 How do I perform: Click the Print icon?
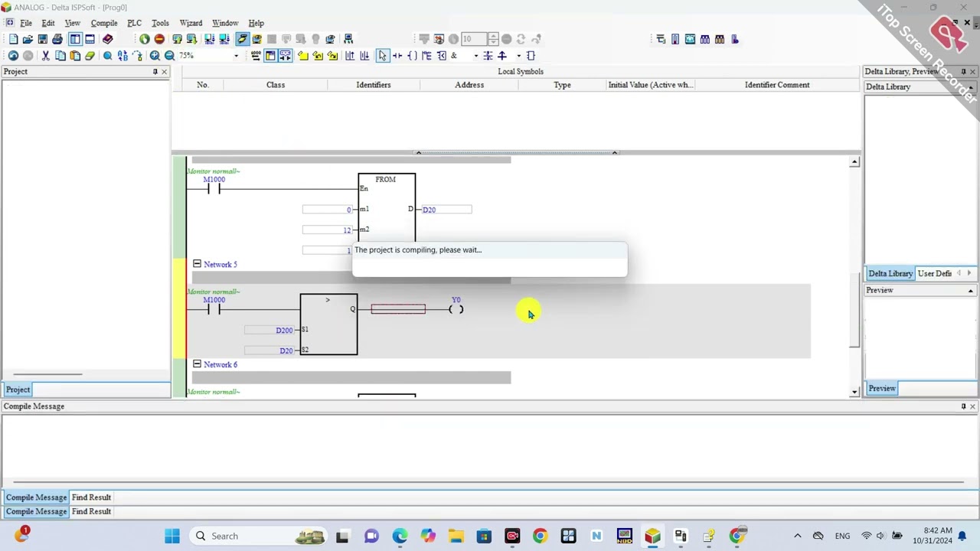(57, 39)
